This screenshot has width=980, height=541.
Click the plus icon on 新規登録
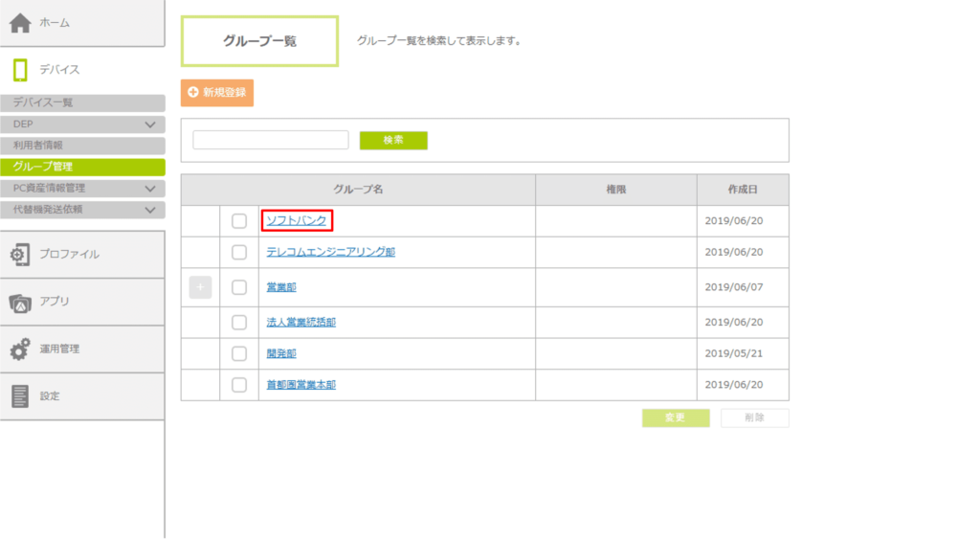[193, 93]
